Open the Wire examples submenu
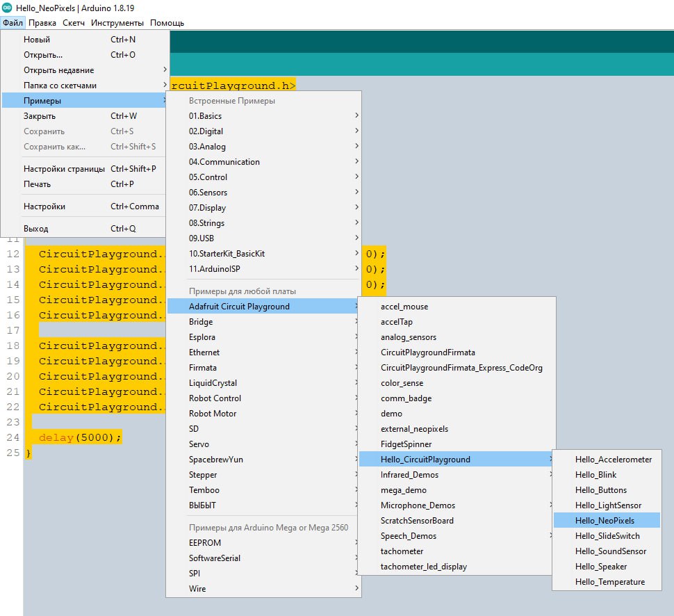 point(263,588)
